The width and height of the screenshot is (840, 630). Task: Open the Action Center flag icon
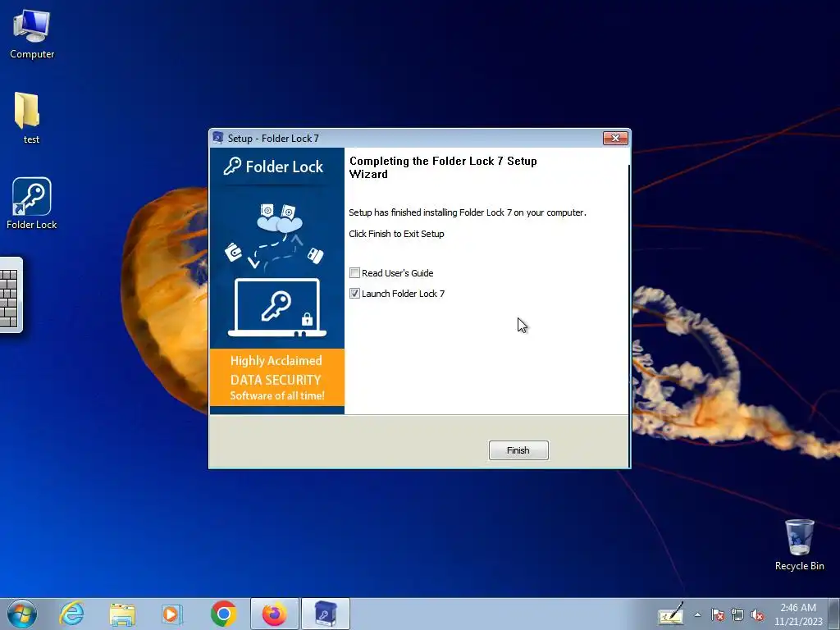(x=718, y=614)
